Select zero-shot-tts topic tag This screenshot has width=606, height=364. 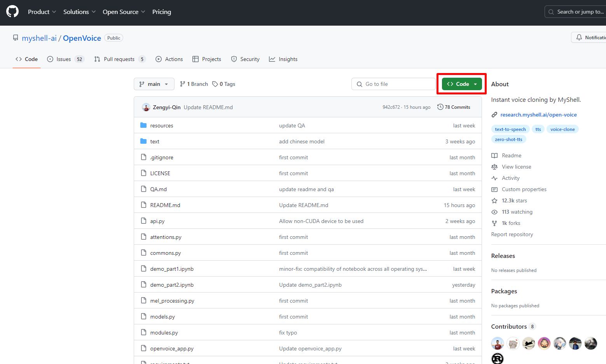point(509,139)
